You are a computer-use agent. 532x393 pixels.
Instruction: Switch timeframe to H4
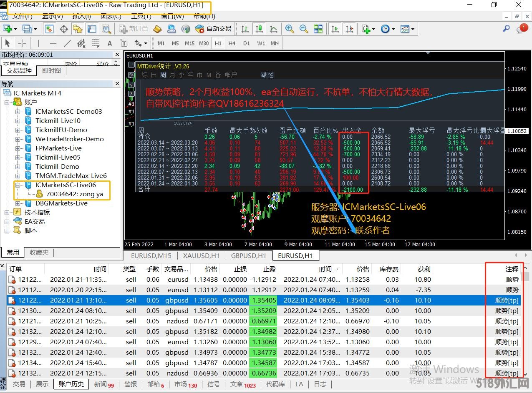click(x=232, y=43)
